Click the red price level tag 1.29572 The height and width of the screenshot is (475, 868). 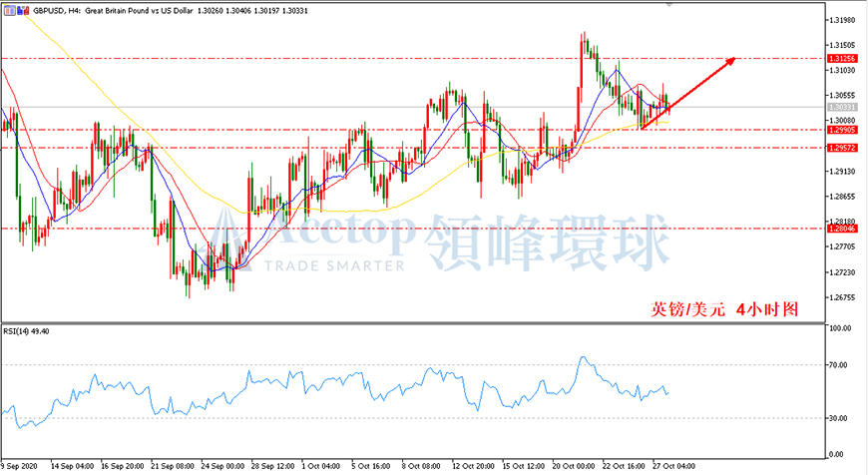coord(842,148)
